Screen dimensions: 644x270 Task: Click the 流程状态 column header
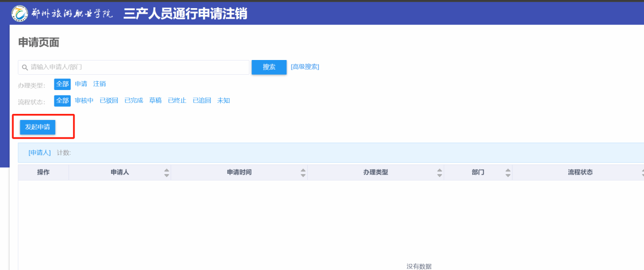pos(580,172)
